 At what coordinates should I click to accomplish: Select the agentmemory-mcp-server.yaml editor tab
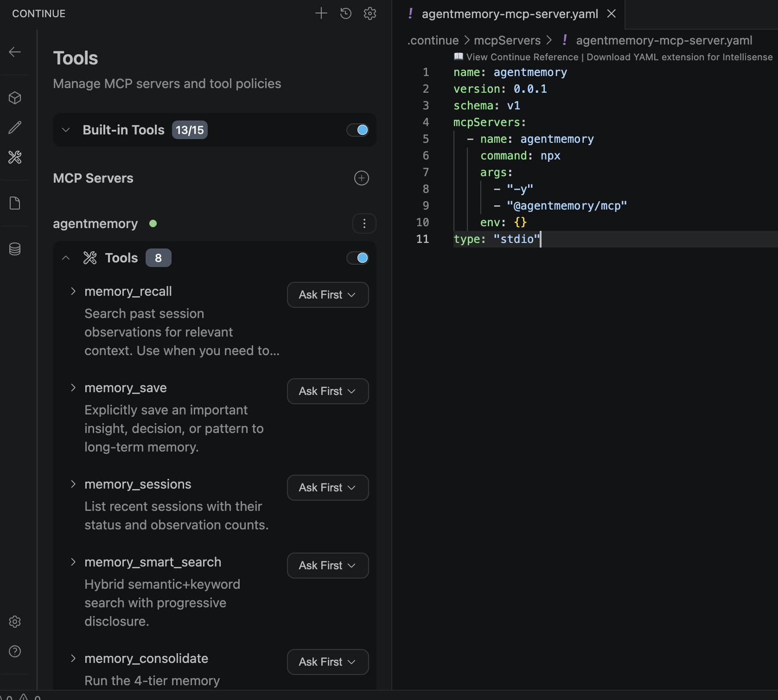pos(509,14)
